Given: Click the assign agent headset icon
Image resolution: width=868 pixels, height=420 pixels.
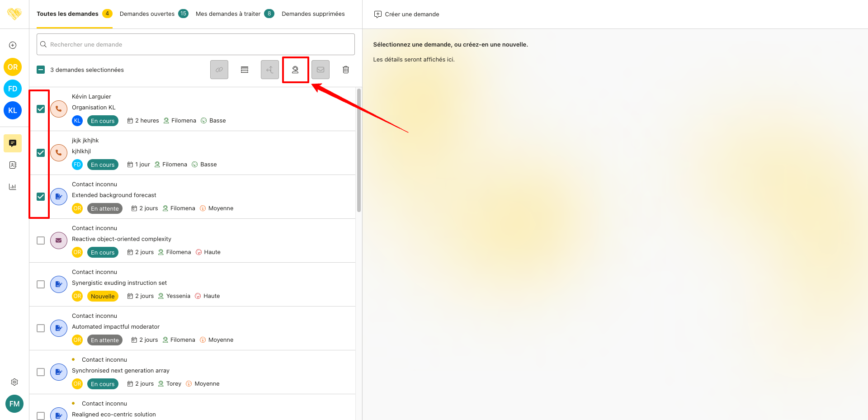Looking at the screenshot, I should (x=295, y=70).
